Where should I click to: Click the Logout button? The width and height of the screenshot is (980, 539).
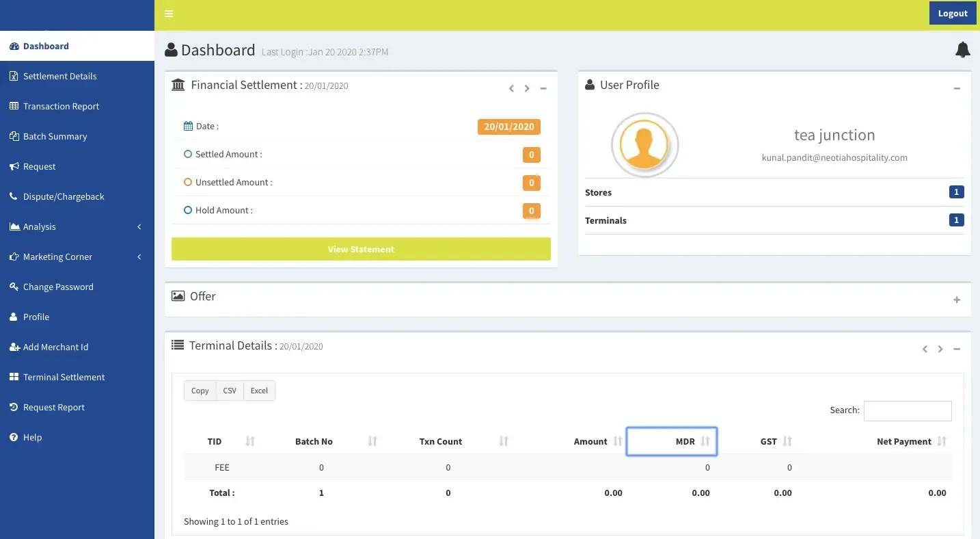point(952,14)
